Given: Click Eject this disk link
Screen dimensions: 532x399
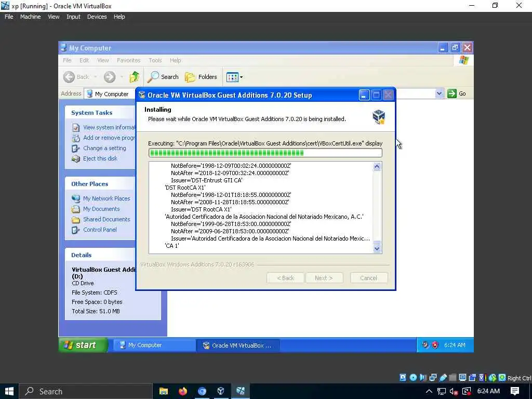Looking at the screenshot, I should [x=100, y=158].
